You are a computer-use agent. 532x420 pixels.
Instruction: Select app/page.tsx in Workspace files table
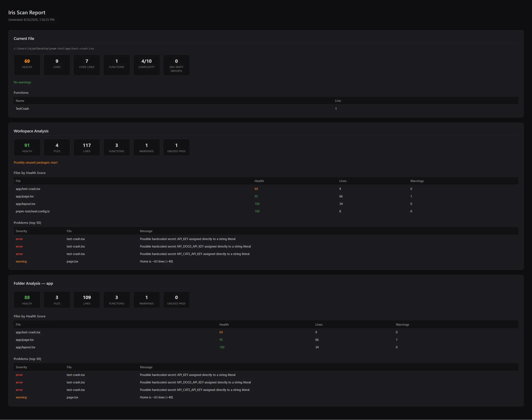coord(25,196)
